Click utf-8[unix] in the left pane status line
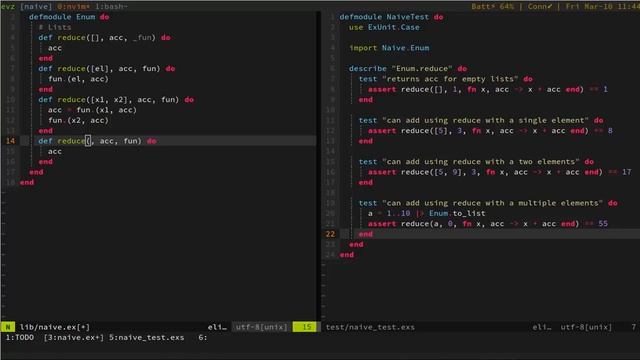This screenshot has width=640, height=360. pos(262,327)
